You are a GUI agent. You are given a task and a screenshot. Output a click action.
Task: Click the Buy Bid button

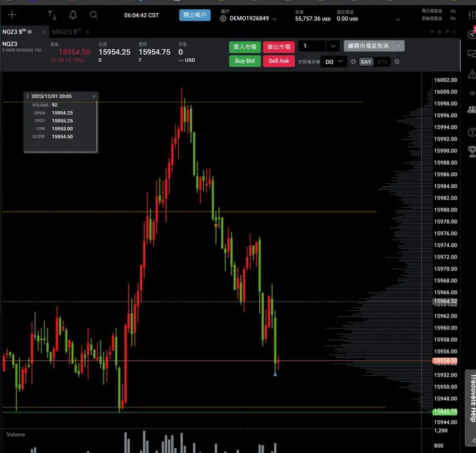pos(244,61)
